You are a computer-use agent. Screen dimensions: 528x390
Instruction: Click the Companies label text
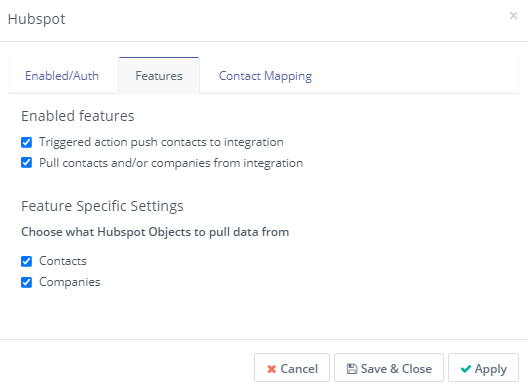70,282
